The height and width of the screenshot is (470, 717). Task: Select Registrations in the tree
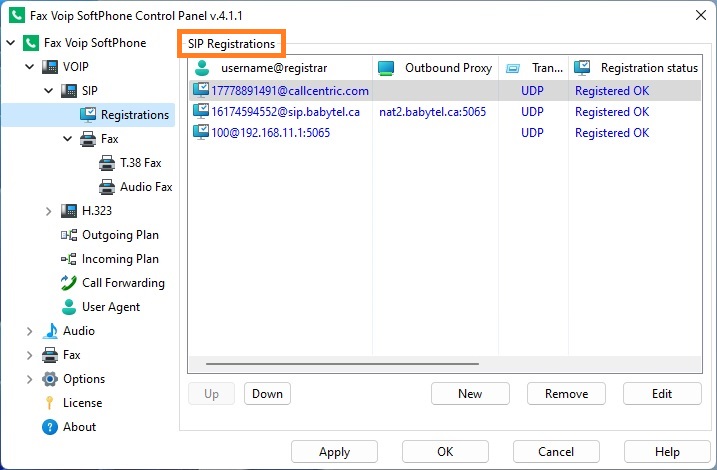point(135,115)
